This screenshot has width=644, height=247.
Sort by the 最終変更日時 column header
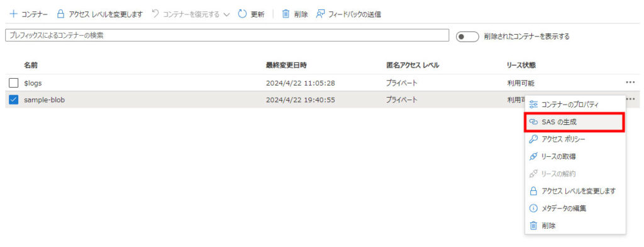286,65
